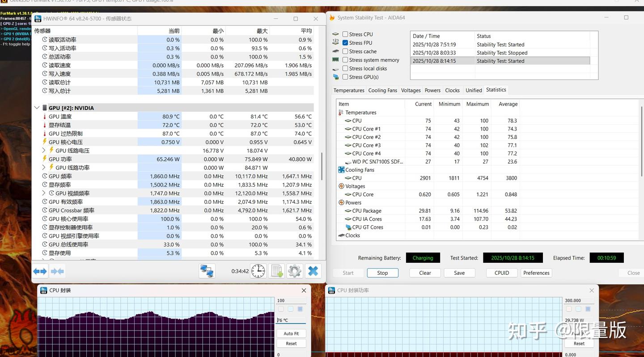644x357 pixels.
Task: Click the CPU Package power sensor icon
Action: (348, 211)
